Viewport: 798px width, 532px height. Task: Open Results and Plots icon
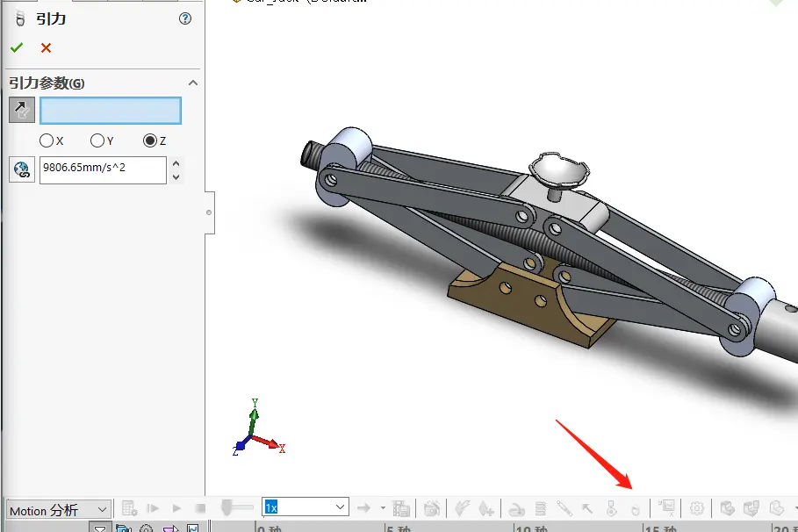coord(666,507)
